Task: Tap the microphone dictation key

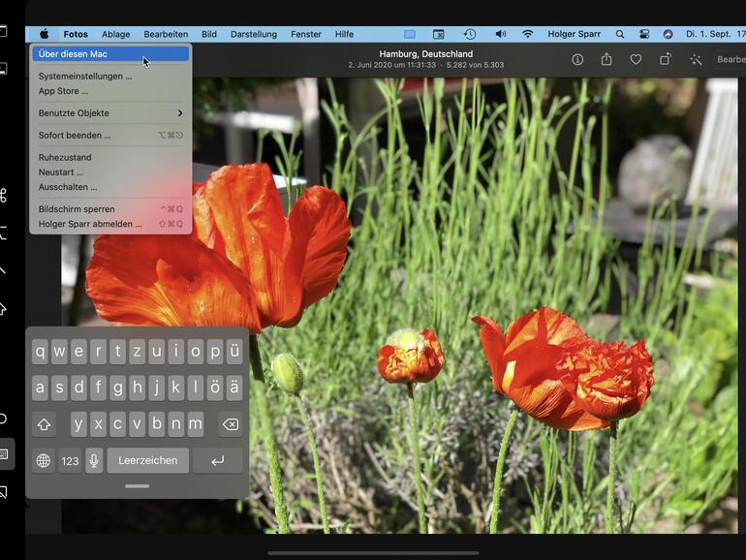Action: pyautogui.click(x=94, y=460)
